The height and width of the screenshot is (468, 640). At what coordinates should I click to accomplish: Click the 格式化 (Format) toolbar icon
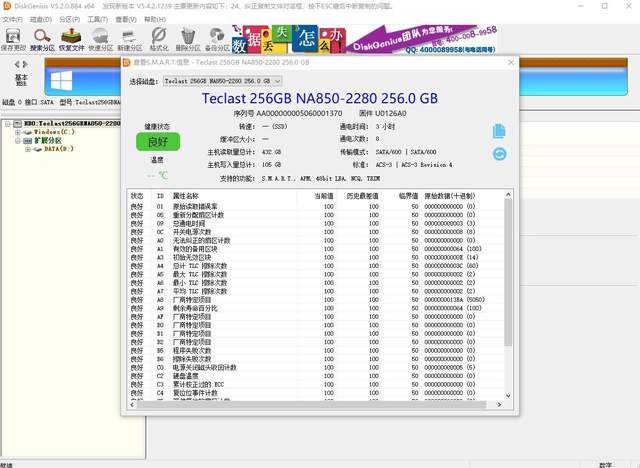click(x=159, y=39)
